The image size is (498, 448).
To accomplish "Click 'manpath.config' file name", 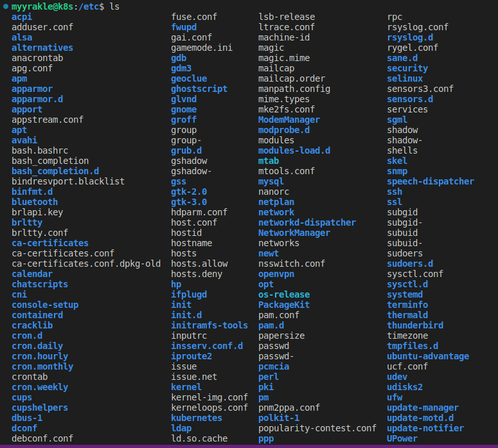I will (x=294, y=89).
